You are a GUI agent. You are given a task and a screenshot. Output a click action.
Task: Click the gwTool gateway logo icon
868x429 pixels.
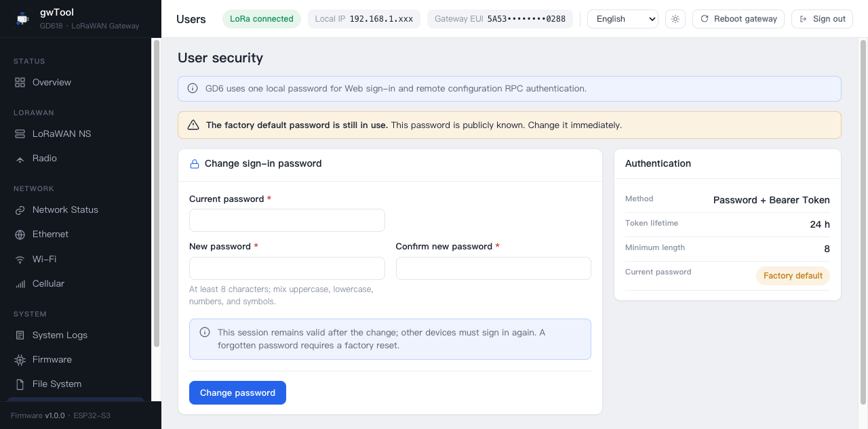click(x=22, y=19)
